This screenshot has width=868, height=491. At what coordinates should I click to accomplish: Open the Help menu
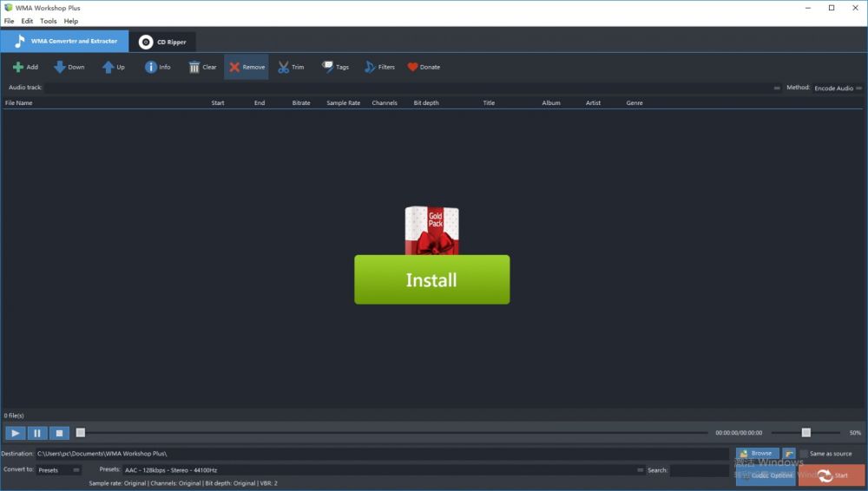coord(71,21)
